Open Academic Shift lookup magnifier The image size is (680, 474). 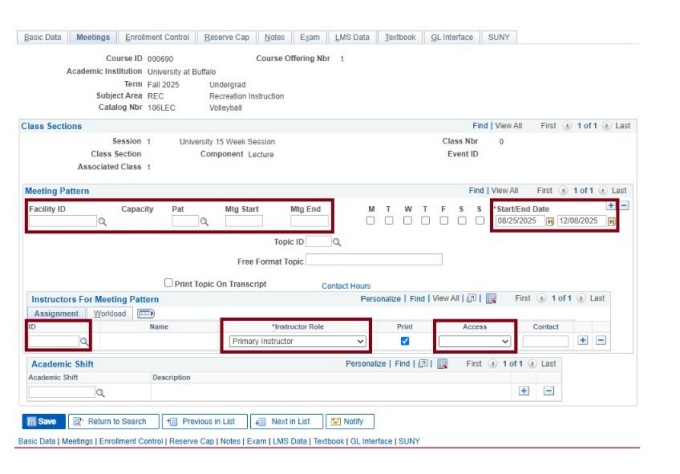[100, 393]
